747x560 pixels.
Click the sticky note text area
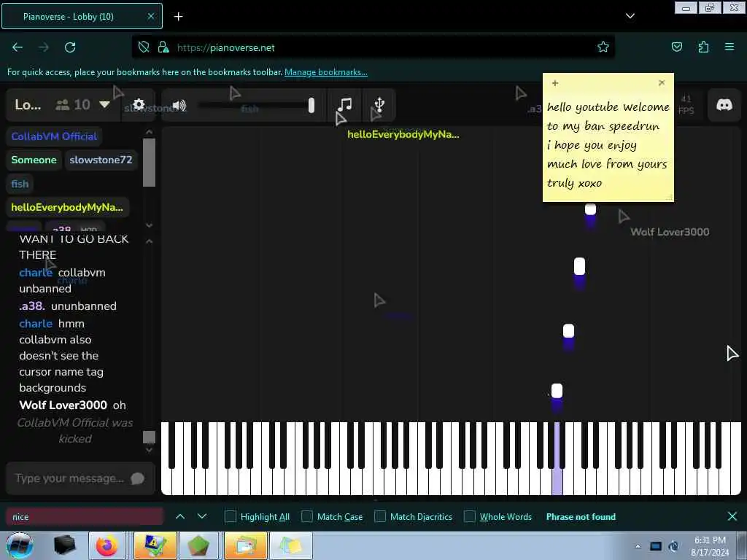(x=608, y=145)
